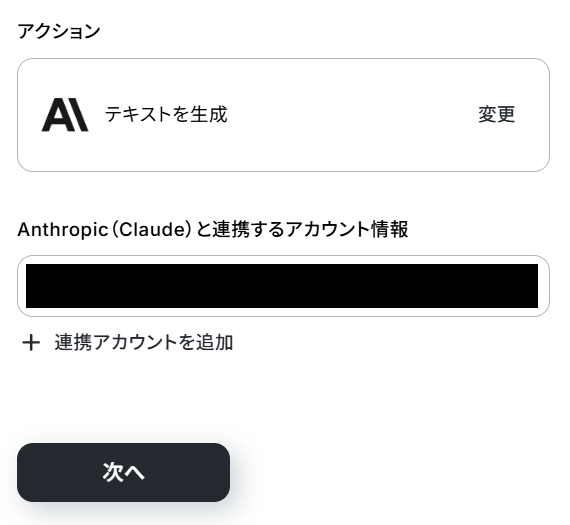
Task: Proceed with the 次へ button
Action: [123, 472]
